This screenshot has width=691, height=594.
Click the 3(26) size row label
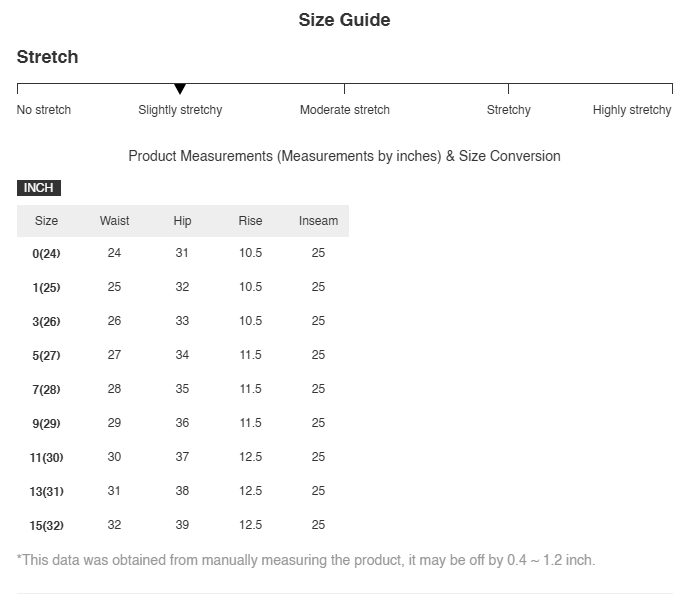[46, 321]
